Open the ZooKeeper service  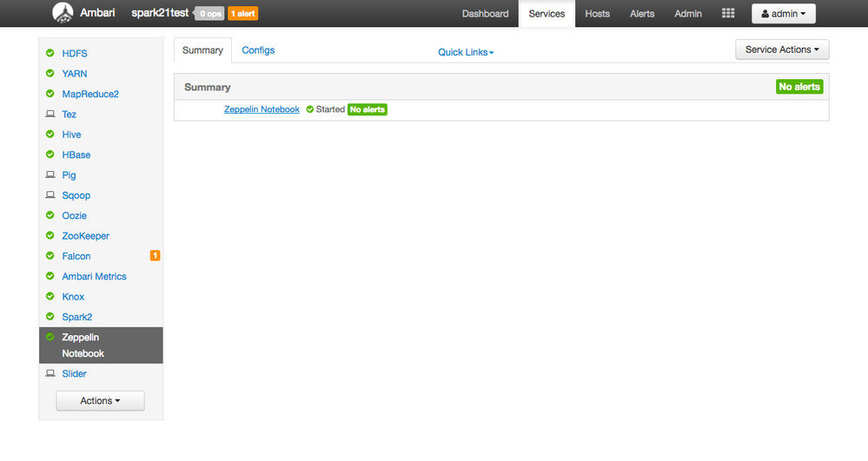86,236
